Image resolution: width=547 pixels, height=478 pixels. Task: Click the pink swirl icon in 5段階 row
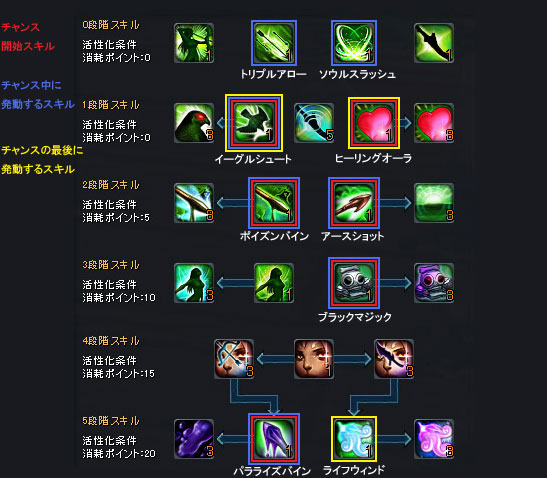click(x=434, y=439)
